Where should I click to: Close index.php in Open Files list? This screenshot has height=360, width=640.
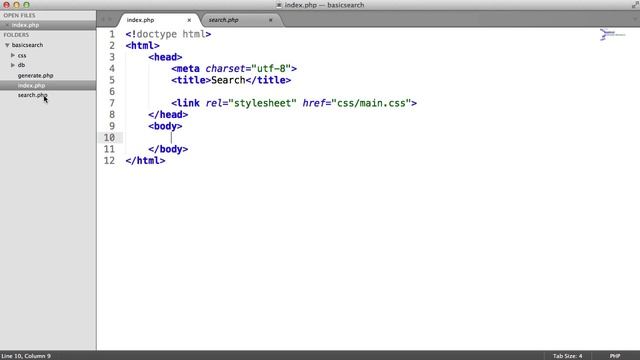coord(6,25)
